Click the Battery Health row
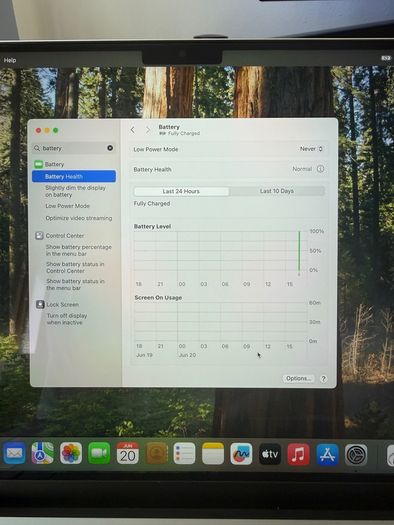This screenshot has height=525, width=394. coord(229,169)
